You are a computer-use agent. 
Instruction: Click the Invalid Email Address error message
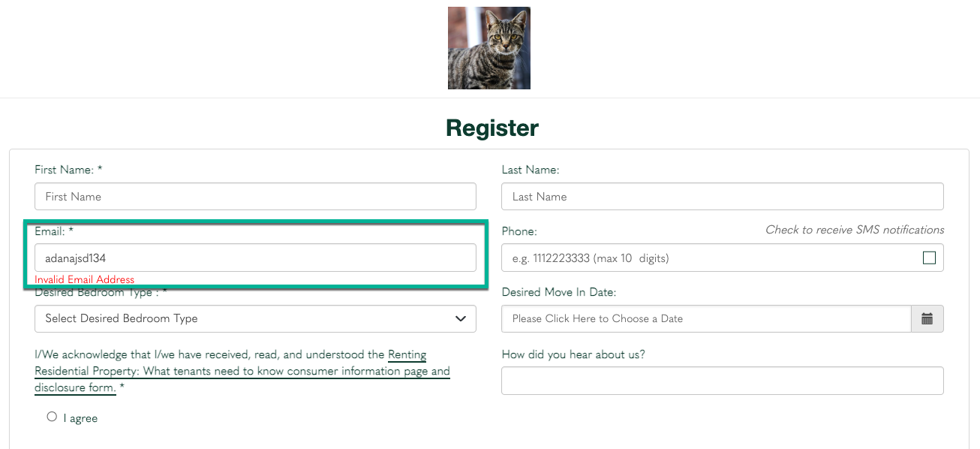tap(85, 279)
